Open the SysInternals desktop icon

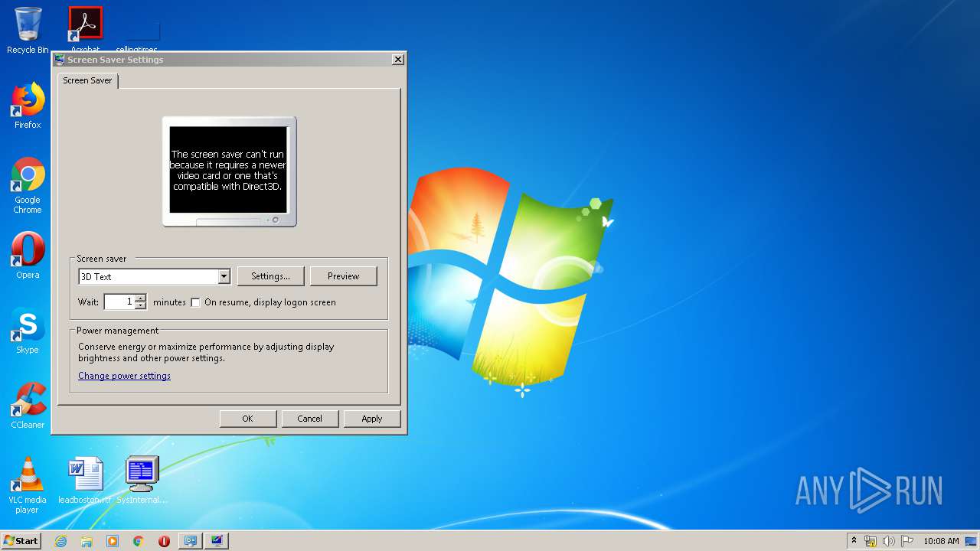[142, 481]
